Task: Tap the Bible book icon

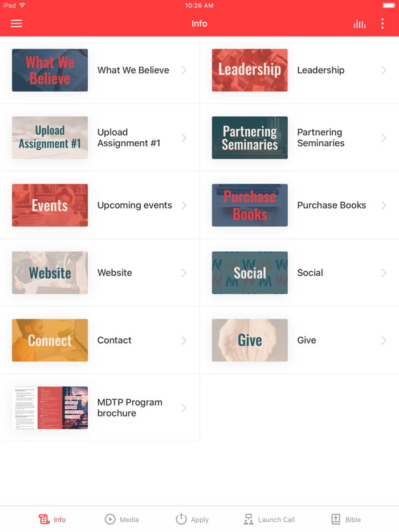Action: pos(336,519)
